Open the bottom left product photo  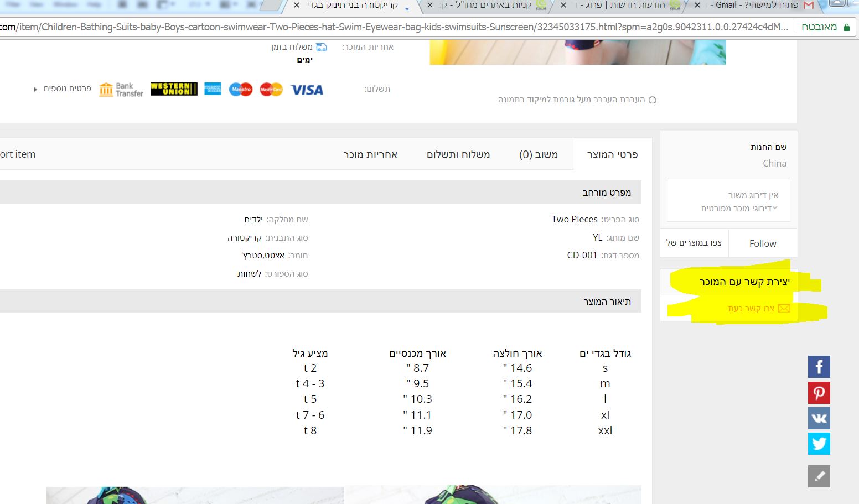[195, 496]
